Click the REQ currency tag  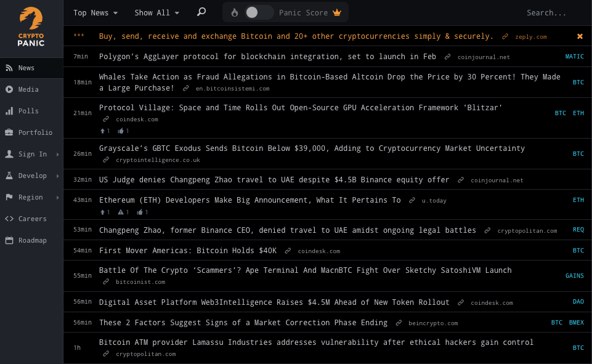578,230
